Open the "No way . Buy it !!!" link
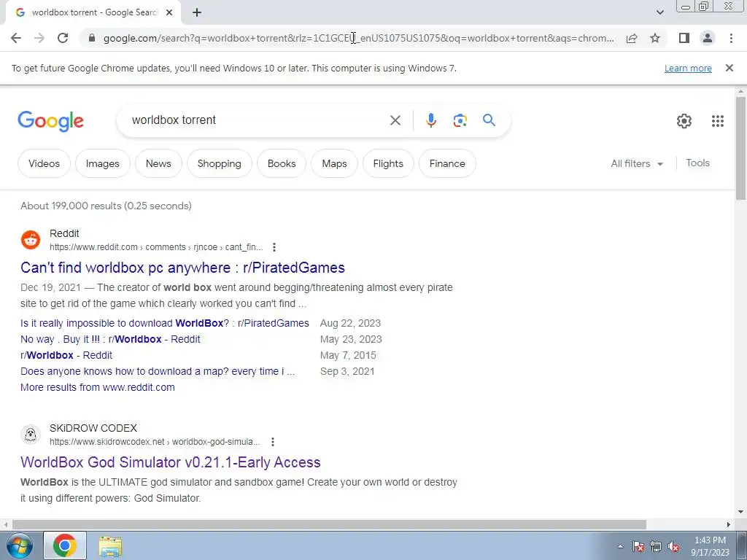Screen dimensions: 747x560 pyautogui.click(x=110, y=339)
